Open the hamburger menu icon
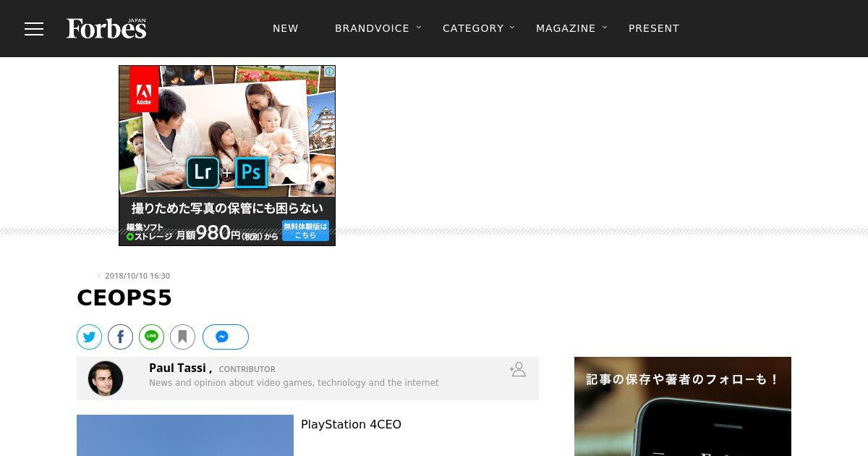The image size is (868, 456). [34, 28]
